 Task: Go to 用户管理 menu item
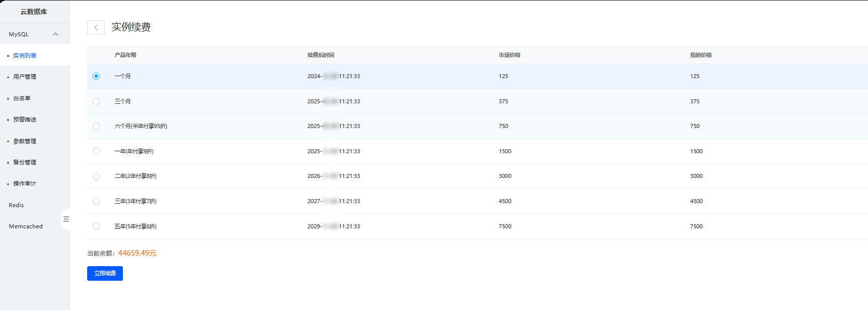25,77
